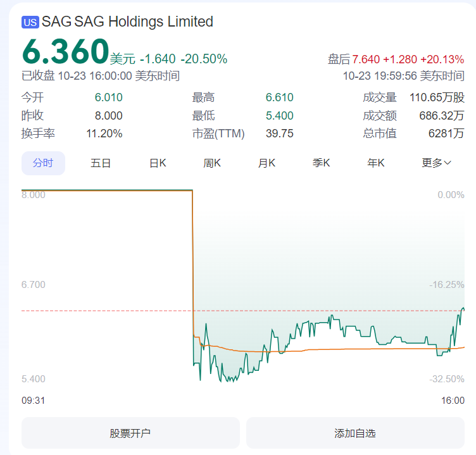Screen dimensions: 476x455
Task: Select the 月K monthly chart tab
Action: pos(266,163)
